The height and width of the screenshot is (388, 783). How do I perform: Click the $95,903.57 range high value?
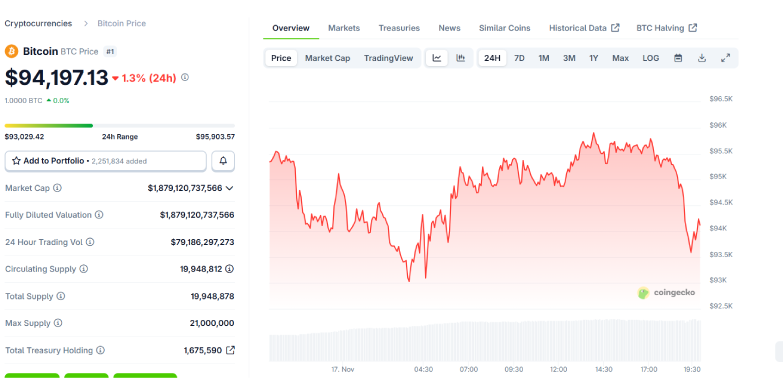point(215,137)
